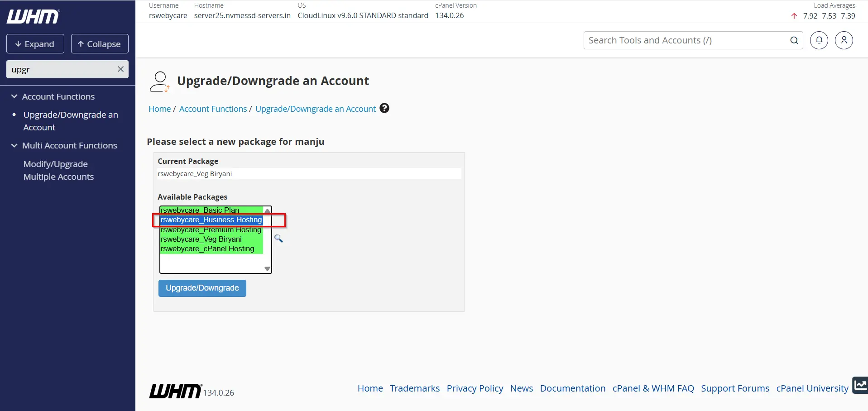This screenshot has height=411, width=868.
Task: Click the CloudLinux v9.6.0 OS text
Action: click(363, 15)
